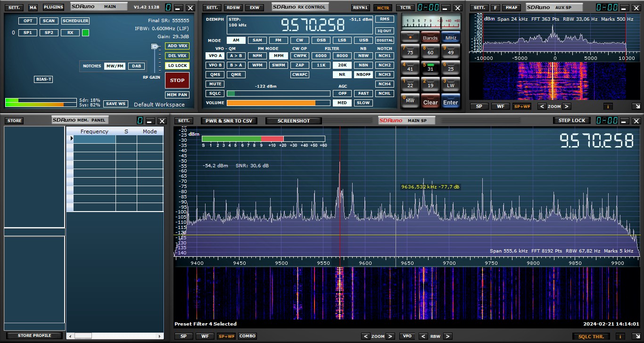
Task: Open the OPT options menu
Action: click(27, 21)
